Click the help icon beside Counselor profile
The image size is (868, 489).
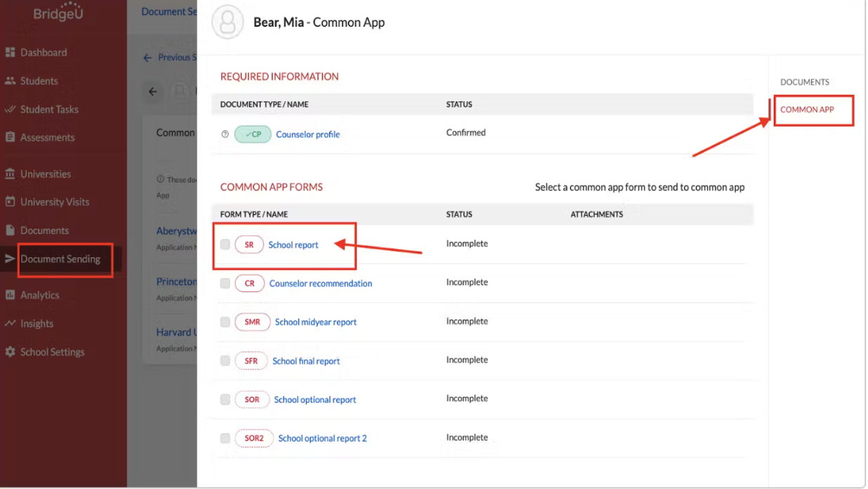click(225, 134)
